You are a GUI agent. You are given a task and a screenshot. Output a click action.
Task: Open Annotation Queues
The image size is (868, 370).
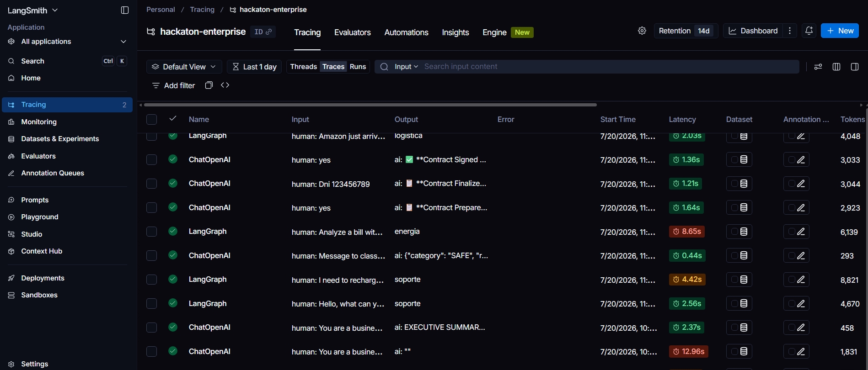point(53,173)
